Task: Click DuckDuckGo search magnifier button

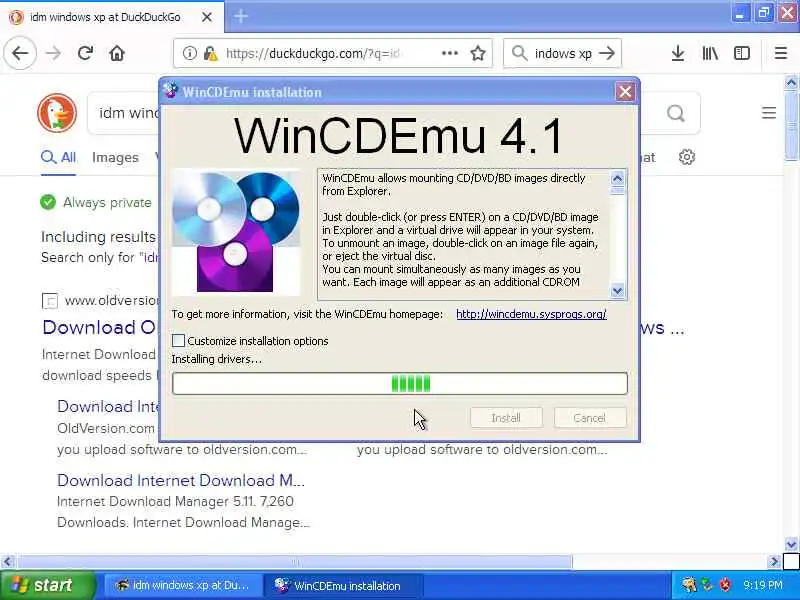Action: pos(676,113)
